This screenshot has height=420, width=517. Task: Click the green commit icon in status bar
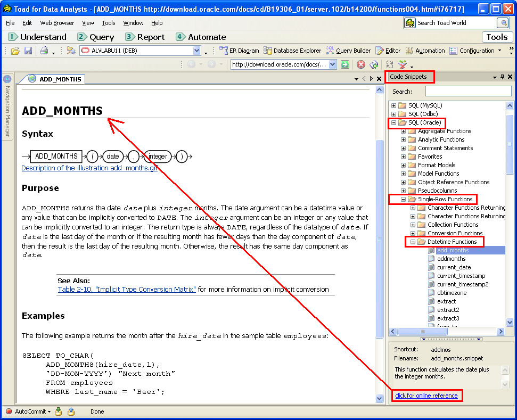[59, 411]
